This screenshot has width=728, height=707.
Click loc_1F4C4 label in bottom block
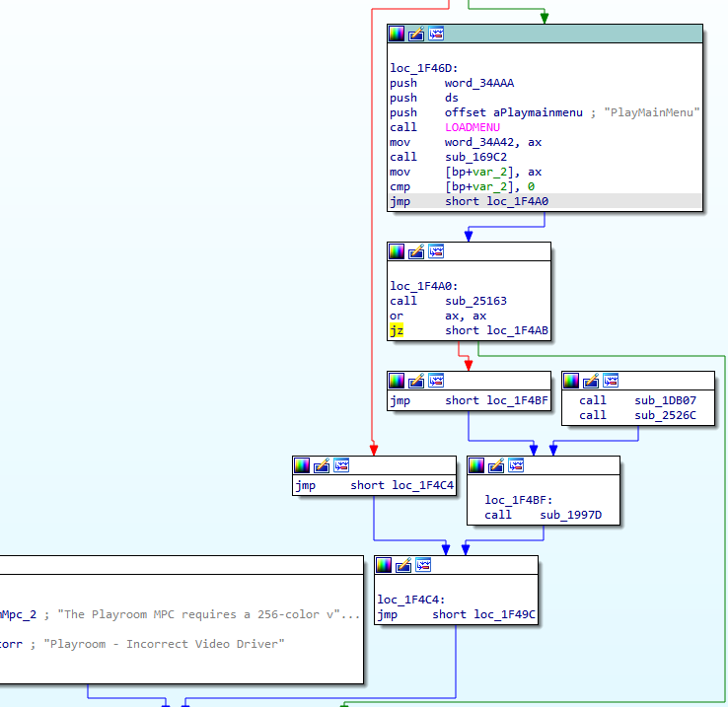click(x=411, y=600)
